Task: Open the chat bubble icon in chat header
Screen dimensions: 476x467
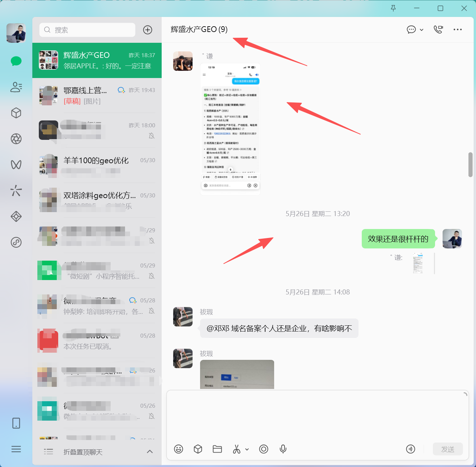Action: [x=411, y=29]
